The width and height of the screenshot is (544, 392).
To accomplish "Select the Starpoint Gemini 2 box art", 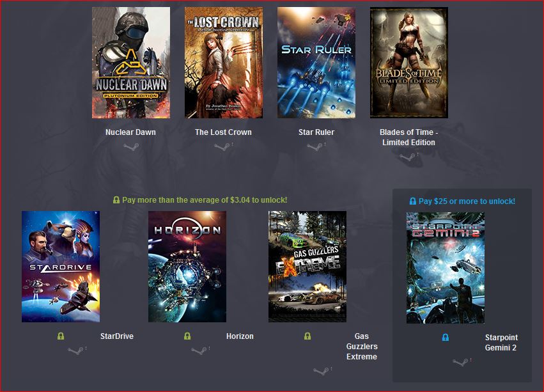I will 446,268.
